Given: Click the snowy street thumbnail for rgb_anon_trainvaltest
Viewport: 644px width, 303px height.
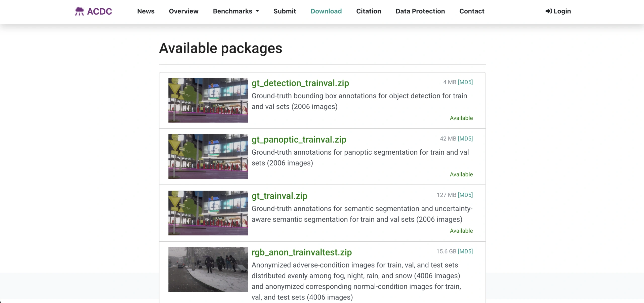Looking at the screenshot, I should coord(208,269).
